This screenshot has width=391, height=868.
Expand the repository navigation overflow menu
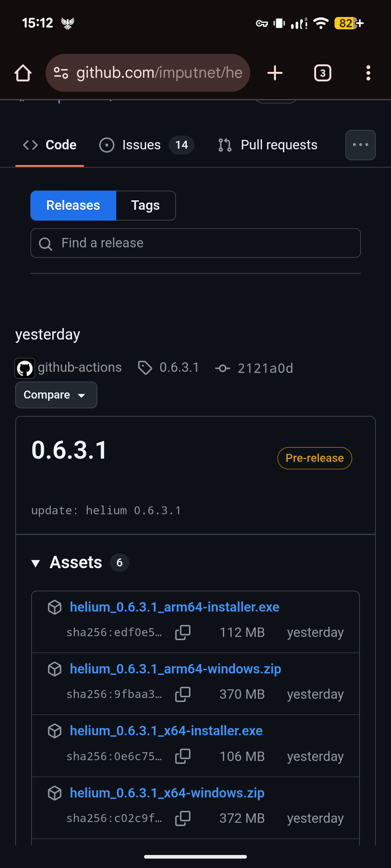(360, 145)
